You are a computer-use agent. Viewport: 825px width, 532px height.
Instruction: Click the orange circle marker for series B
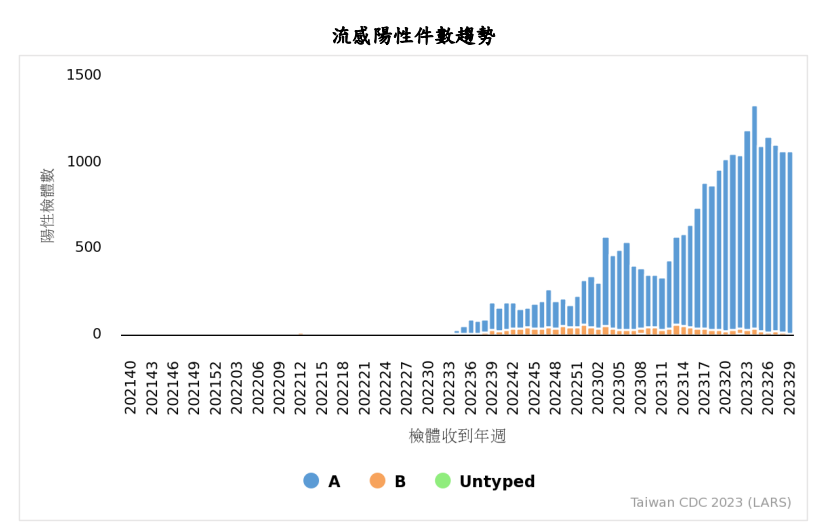tap(377, 481)
